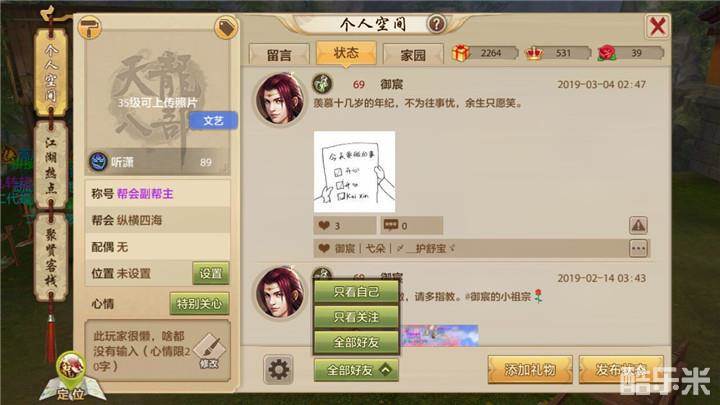720x405 pixels.
Task: Click the settings gear icon
Action: click(x=278, y=369)
